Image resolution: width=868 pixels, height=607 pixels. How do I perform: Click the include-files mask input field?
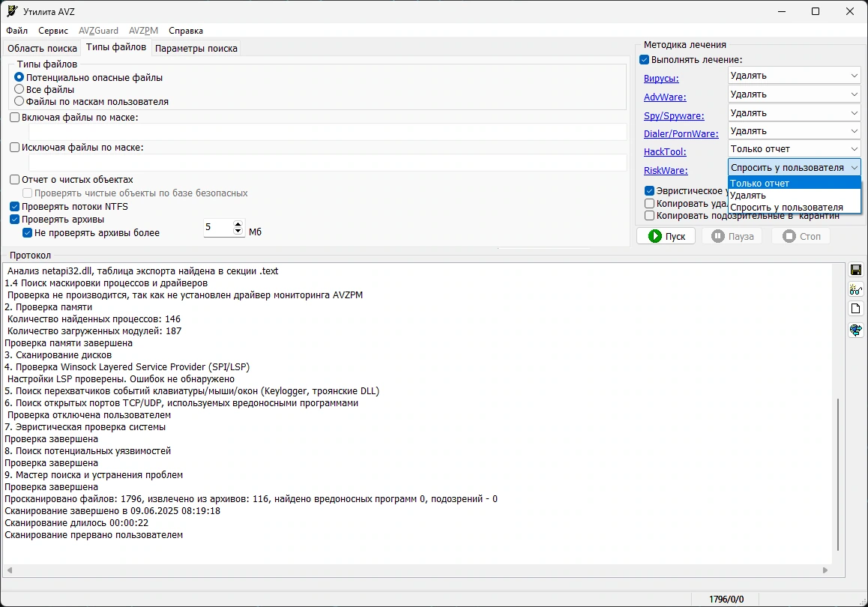(x=328, y=132)
